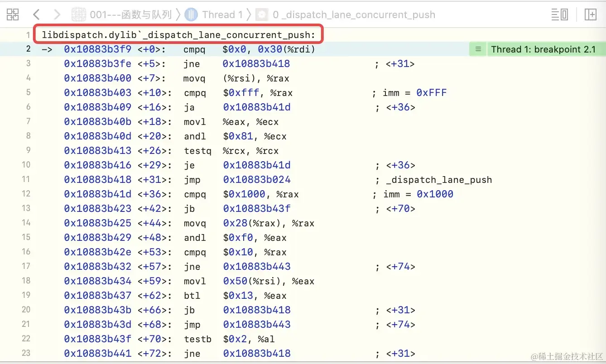Viewport: 606px width, 364px height.
Task: Click the testq mnemonic
Action: click(197, 151)
